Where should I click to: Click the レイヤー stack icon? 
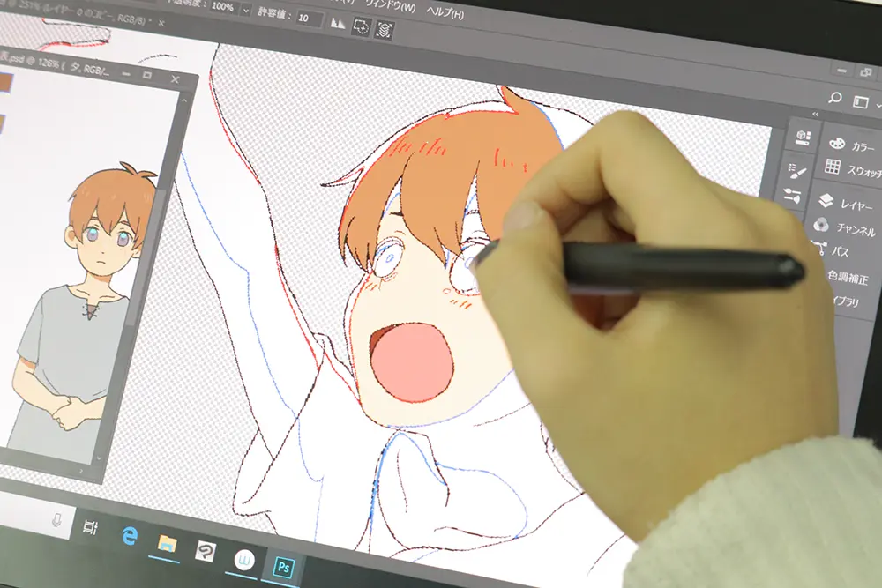(826, 200)
